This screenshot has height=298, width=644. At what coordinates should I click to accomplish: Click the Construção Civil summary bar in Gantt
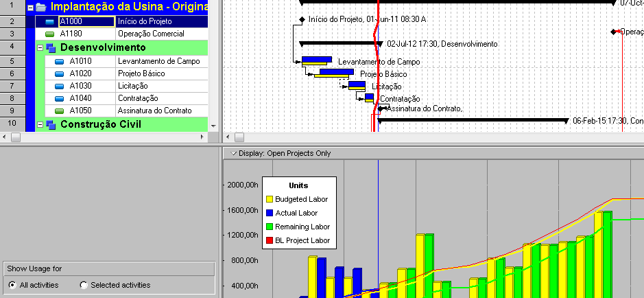coord(473,120)
